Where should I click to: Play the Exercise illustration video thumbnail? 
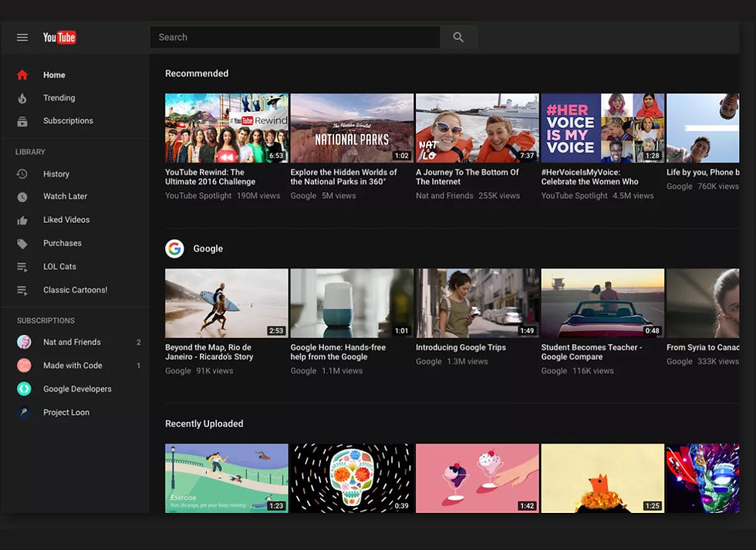(x=227, y=478)
